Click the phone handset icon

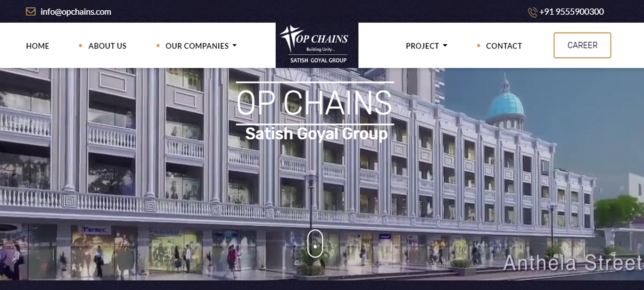[533, 12]
